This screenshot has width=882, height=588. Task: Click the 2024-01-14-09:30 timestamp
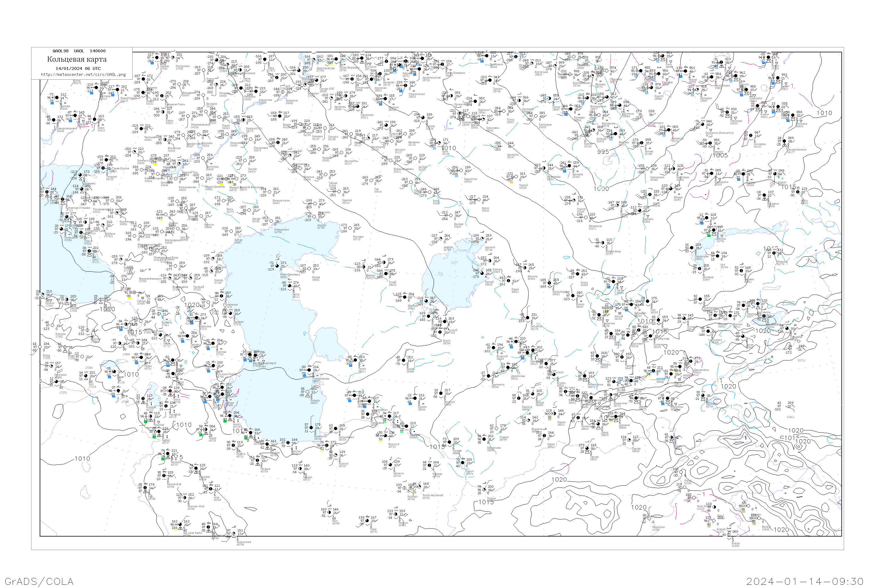(805, 581)
